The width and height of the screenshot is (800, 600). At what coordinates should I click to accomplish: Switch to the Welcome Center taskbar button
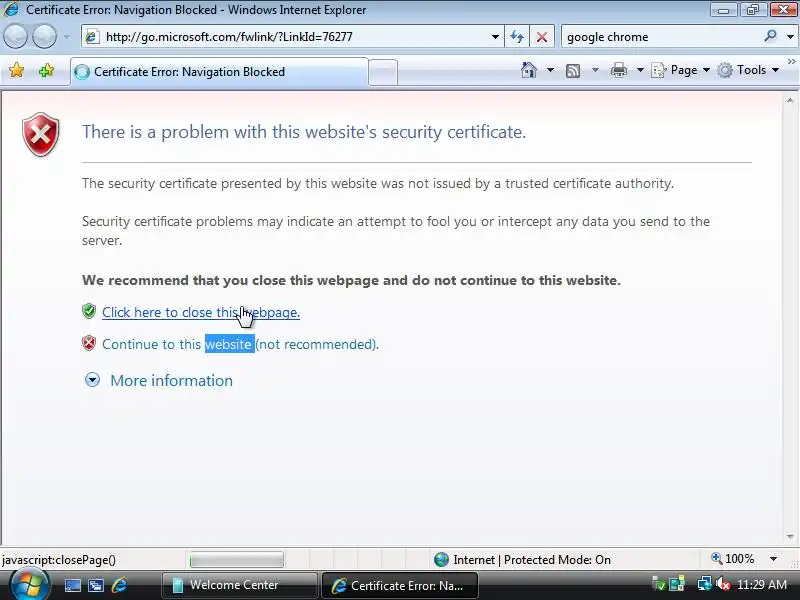[x=239, y=585]
